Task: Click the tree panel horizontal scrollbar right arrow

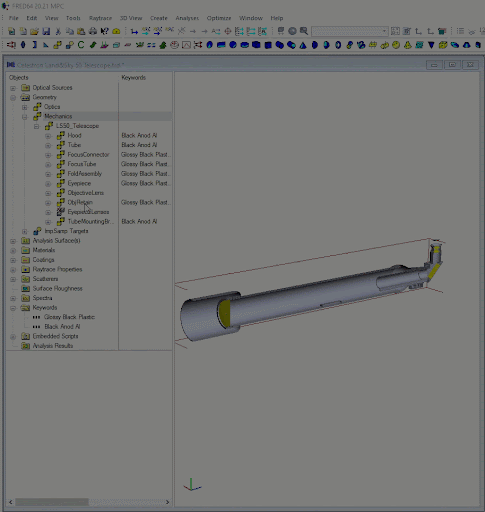Action: tap(167, 502)
